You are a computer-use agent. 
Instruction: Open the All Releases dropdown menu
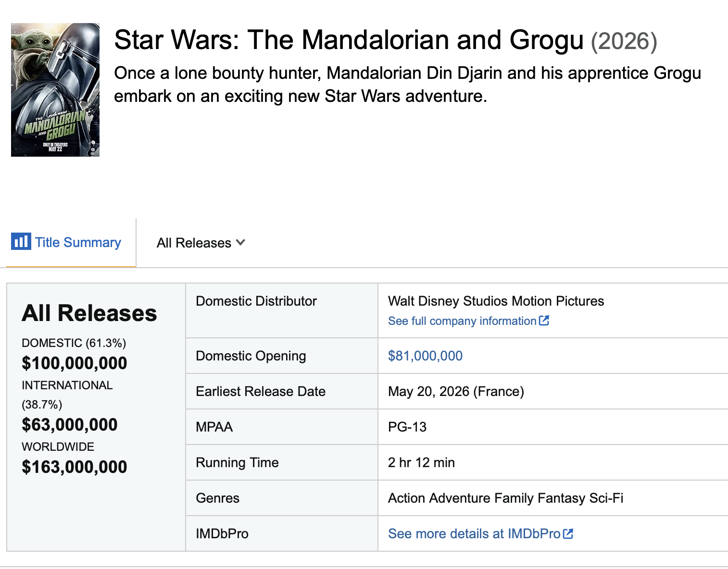pos(201,243)
